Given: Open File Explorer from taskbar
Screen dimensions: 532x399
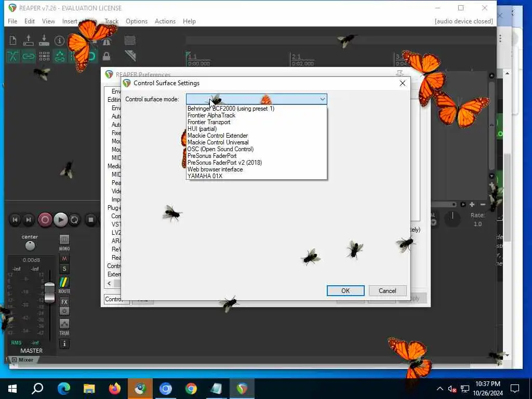Looking at the screenshot, I should click(89, 389).
